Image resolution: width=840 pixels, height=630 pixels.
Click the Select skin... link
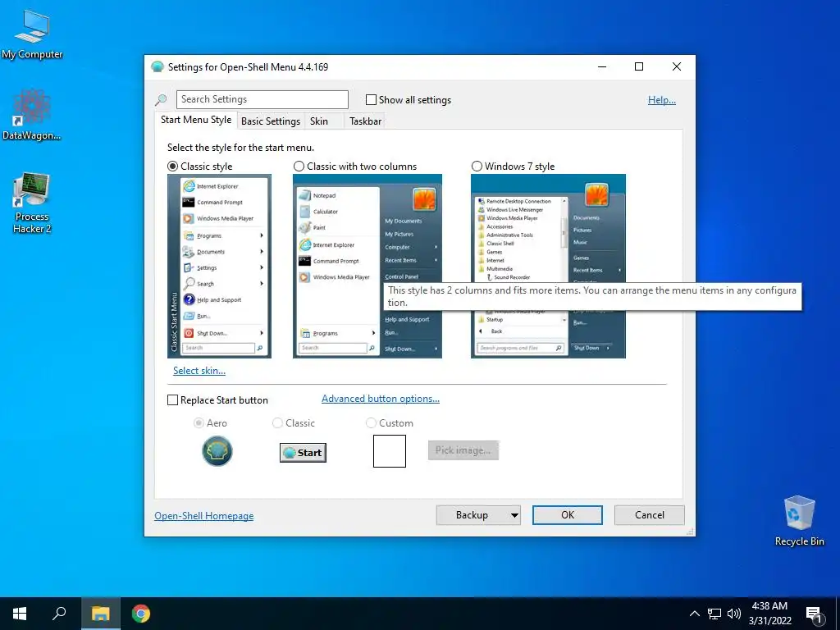199,370
